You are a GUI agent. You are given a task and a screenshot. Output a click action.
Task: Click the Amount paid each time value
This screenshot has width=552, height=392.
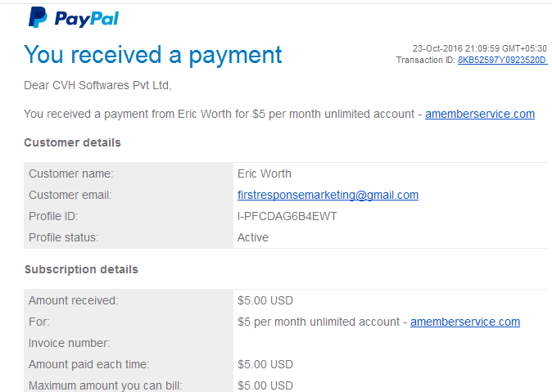pos(265,364)
